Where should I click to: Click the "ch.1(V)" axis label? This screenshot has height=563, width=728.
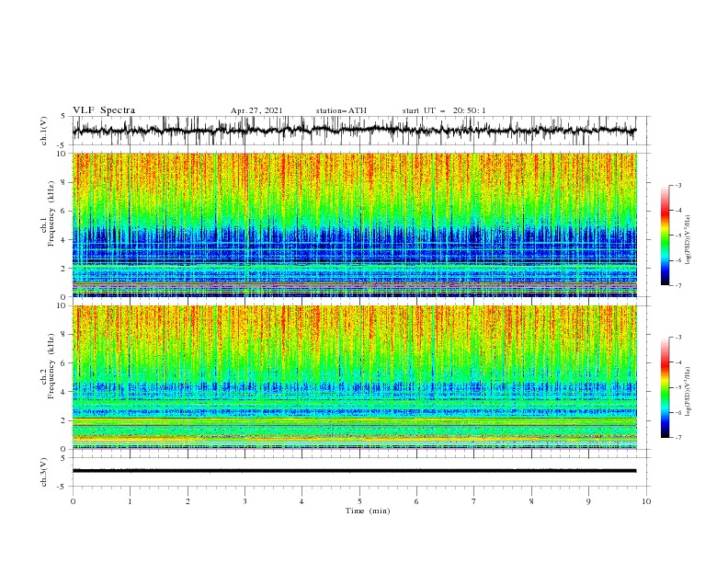click(44, 131)
